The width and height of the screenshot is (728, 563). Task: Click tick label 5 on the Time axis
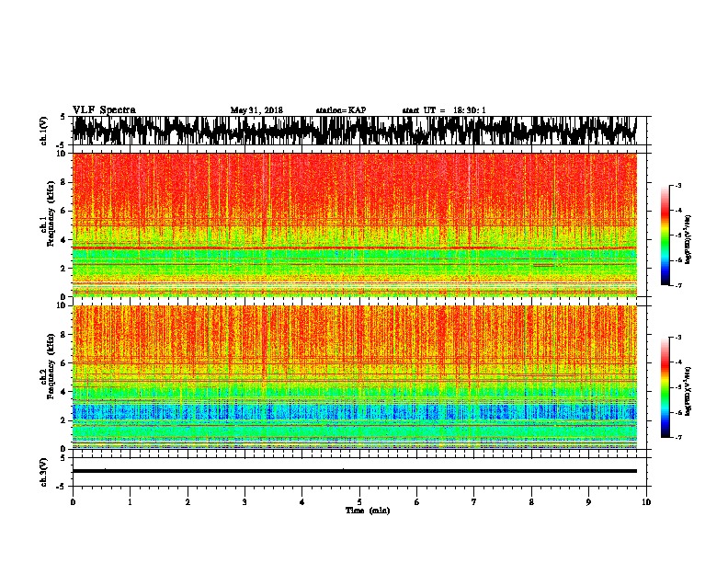359,502
